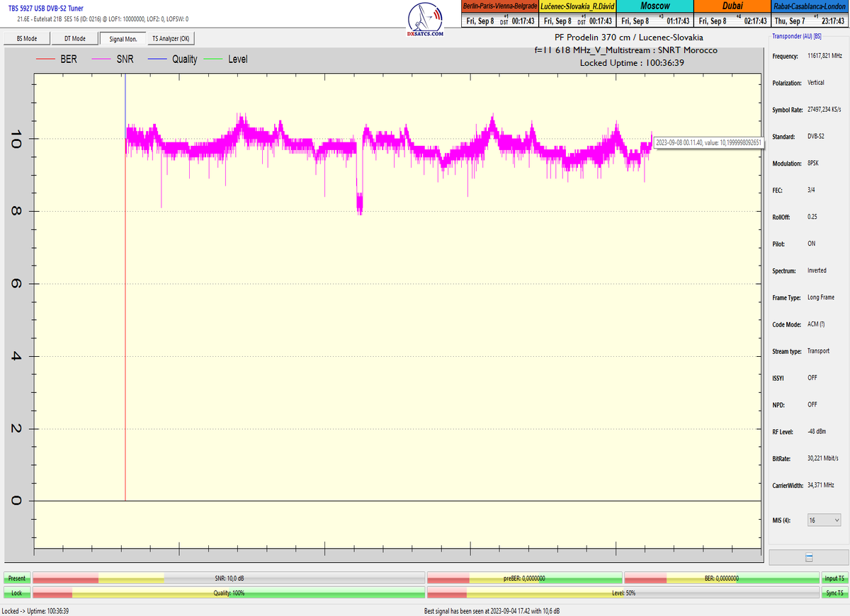Viewport: 850px width, 616px height.
Task: Click the Dubai world clock panel
Action: tap(732, 14)
